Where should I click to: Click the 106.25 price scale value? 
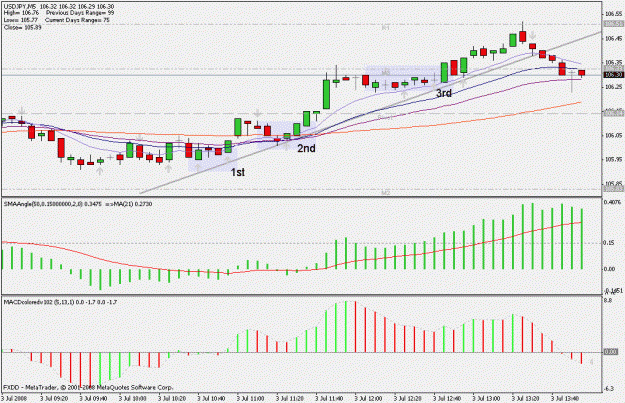pos(613,87)
